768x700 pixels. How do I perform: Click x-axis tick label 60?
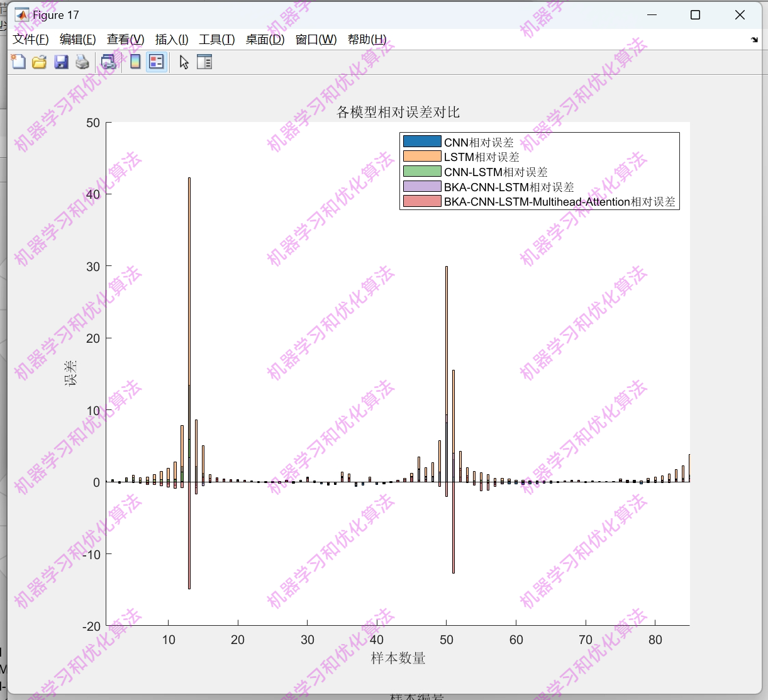tap(516, 640)
